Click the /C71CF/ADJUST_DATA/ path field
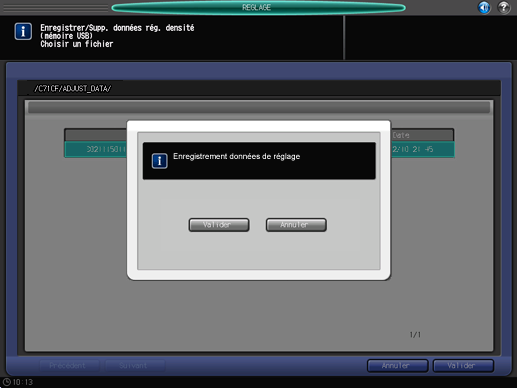517x388 pixels. pos(259,89)
